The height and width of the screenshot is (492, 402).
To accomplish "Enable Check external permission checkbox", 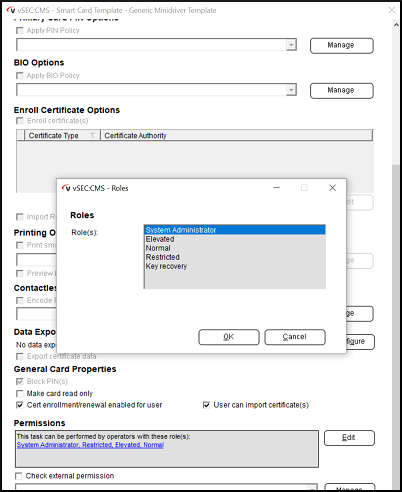I will [x=19, y=476].
